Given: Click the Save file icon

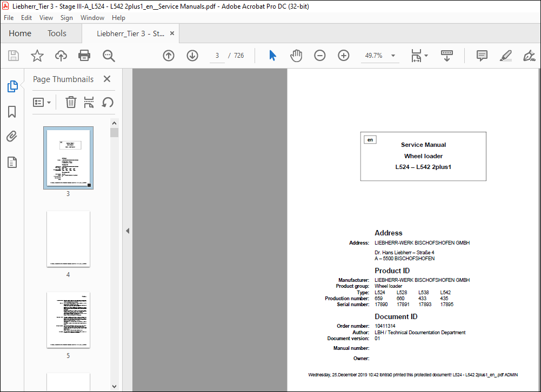Looking at the screenshot, I should 14,56.
